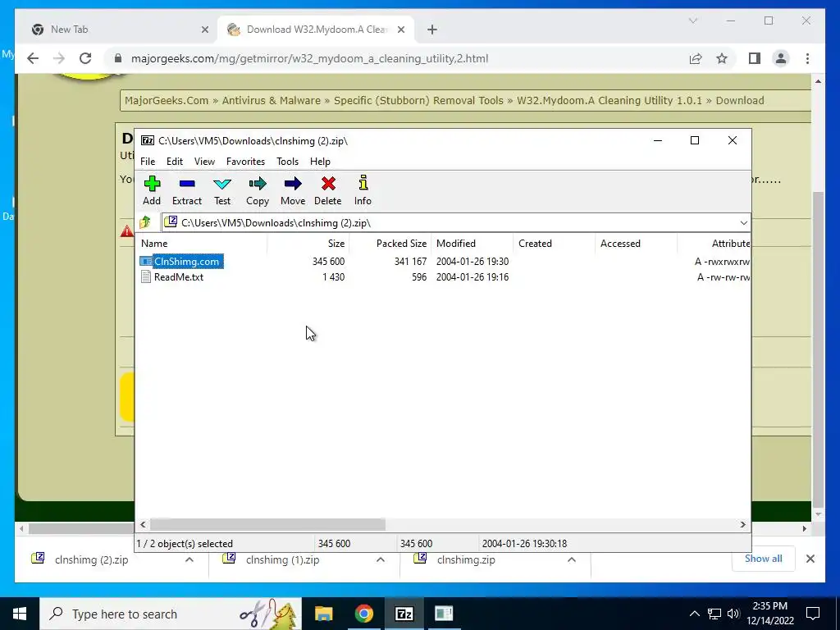Image resolution: width=840 pixels, height=630 pixels.
Task: Open Chrome tab search chevron
Action: (x=692, y=21)
